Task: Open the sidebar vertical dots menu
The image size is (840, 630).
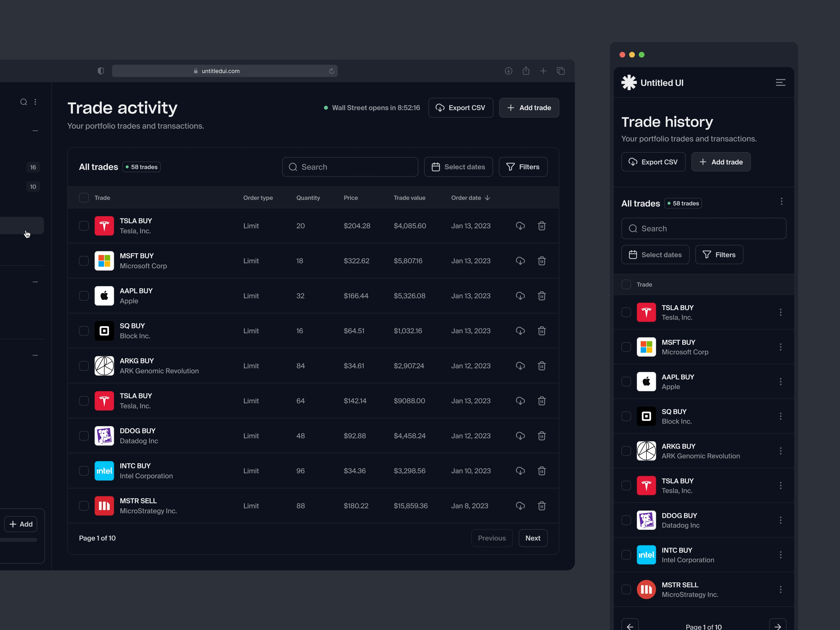Action: (35, 102)
